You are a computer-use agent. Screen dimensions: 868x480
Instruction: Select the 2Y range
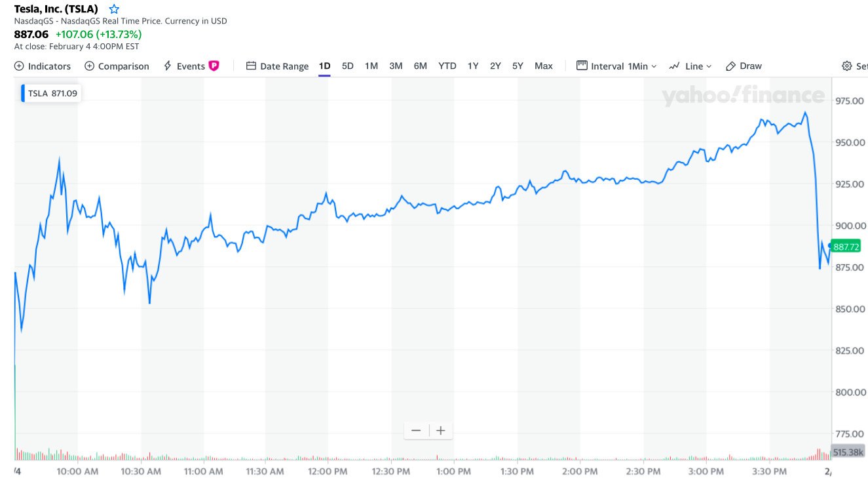[x=495, y=66]
